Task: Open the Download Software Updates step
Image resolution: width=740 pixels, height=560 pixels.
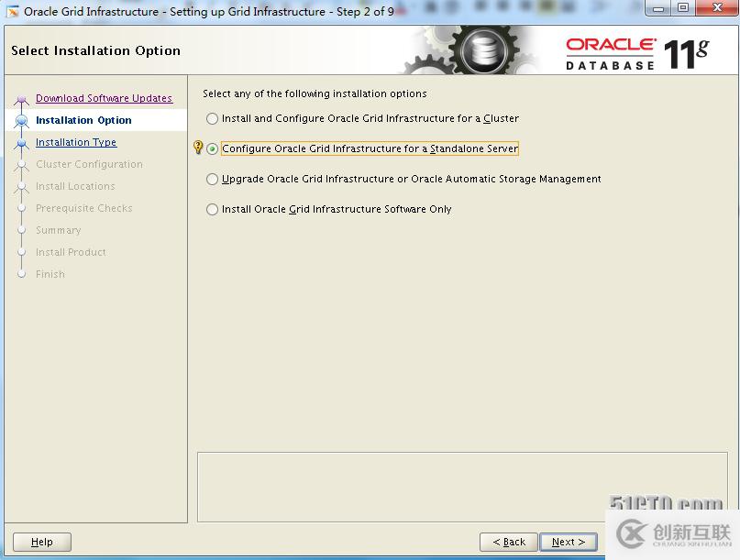Action: (104, 98)
